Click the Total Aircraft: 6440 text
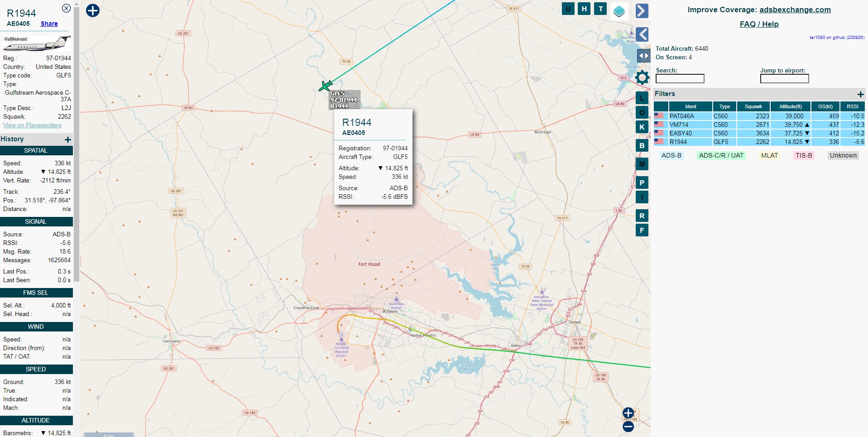868x437 pixels. (682, 48)
